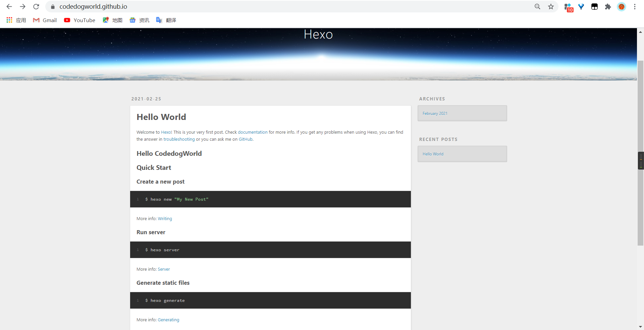Open the zoom magnifier icon in address bar
The height and width of the screenshot is (330, 644).
pyautogui.click(x=537, y=7)
